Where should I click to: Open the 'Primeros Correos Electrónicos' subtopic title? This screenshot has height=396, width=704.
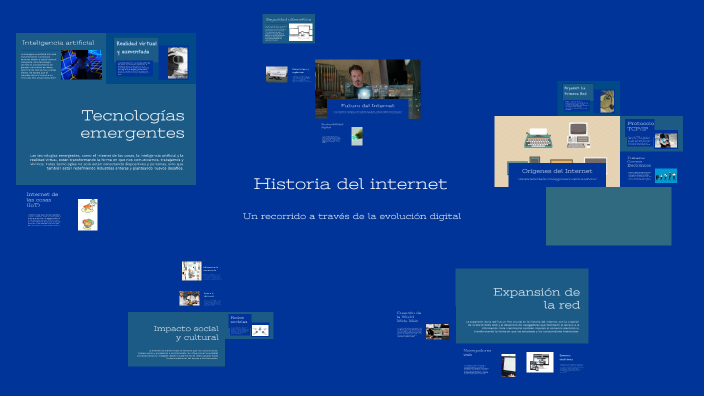point(639,162)
